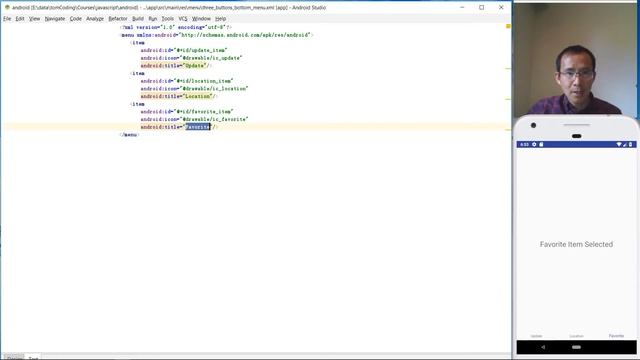
Task: Click the "Location" title value in code
Action: pyautogui.click(x=198, y=96)
